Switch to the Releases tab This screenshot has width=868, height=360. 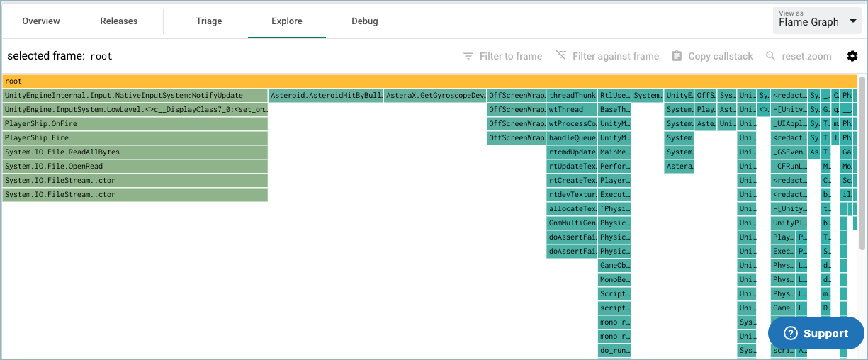point(119,21)
